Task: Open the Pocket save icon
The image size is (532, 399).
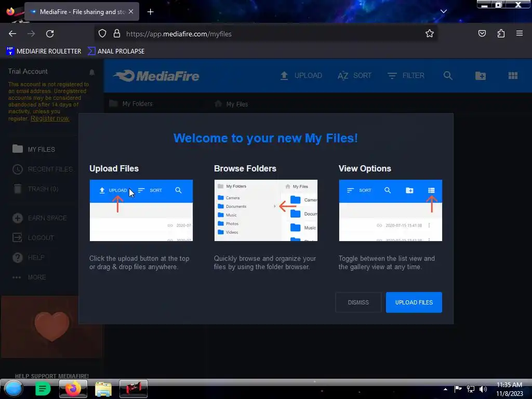Action: 482,34
